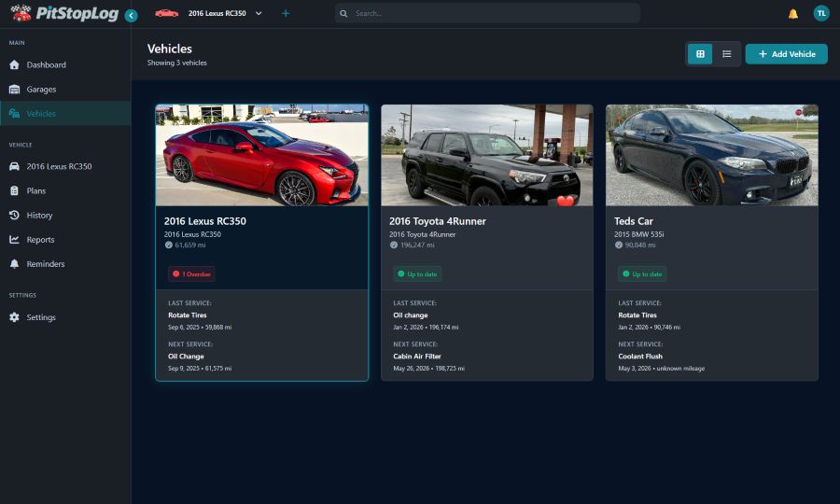Click the Reminders bell icon in sidebar
Viewport: 840px width, 504px height.
(x=14, y=264)
